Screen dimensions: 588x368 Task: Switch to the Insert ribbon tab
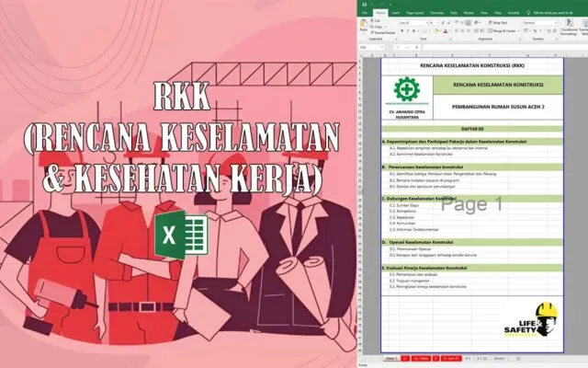click(395, 13)
